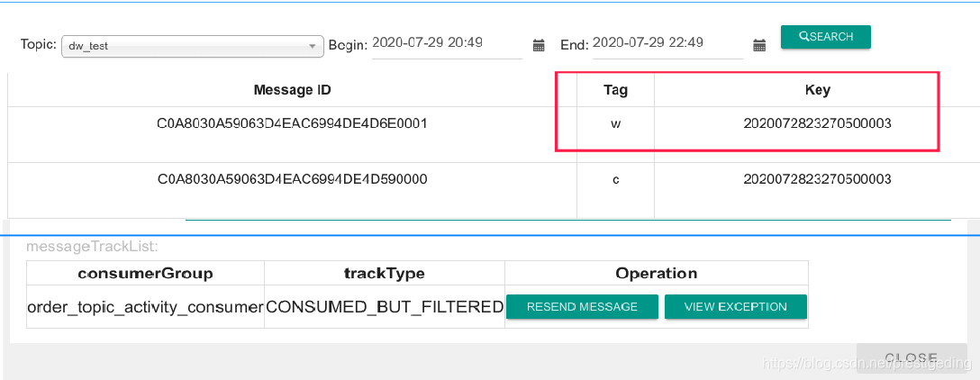Open the Topic dropdown showing dw_test
This screenshot has width=980, height=380.
point(192,46)
